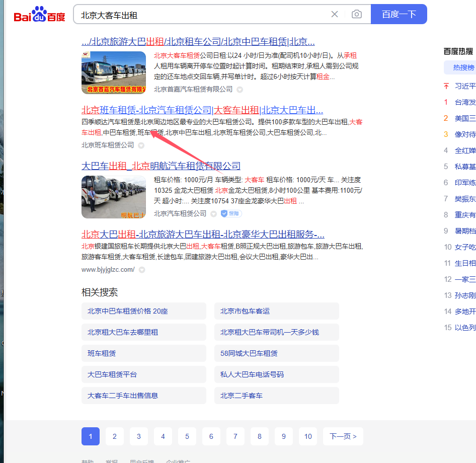Open the 北京班车租赁 result title
476x463 pixels.
pos(202,110)
